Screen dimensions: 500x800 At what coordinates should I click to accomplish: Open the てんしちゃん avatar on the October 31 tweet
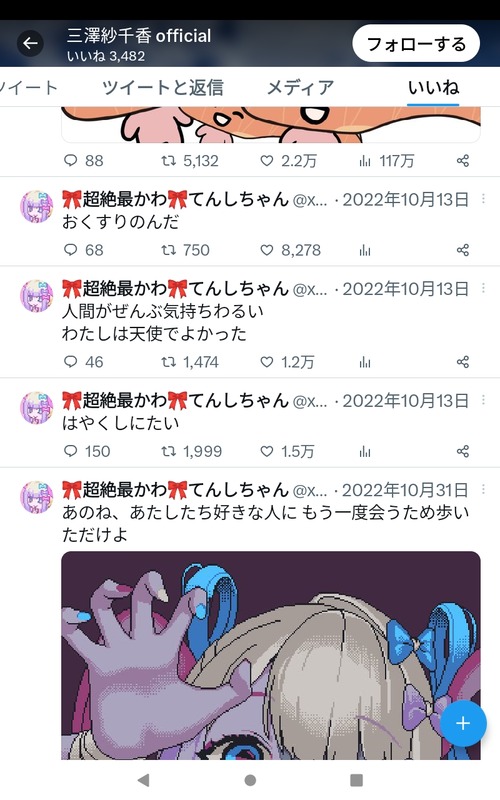click(36, 496)
